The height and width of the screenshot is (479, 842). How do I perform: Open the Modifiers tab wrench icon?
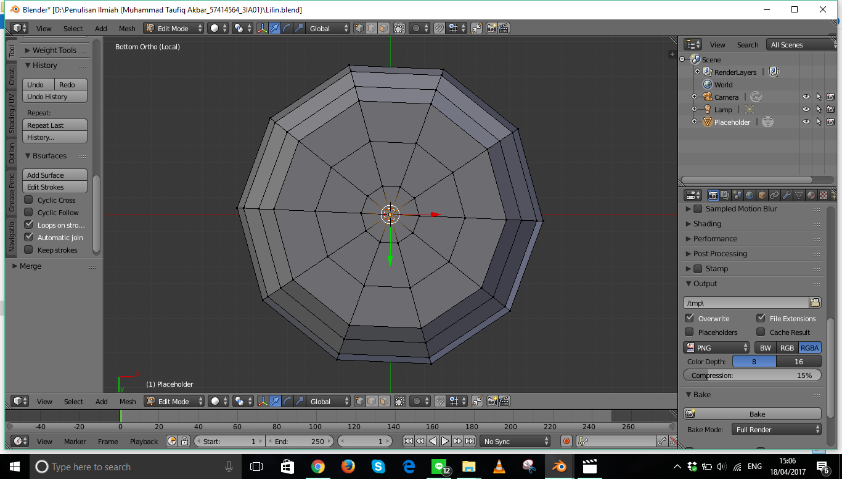pyautogui.click(x=787, y=195)
